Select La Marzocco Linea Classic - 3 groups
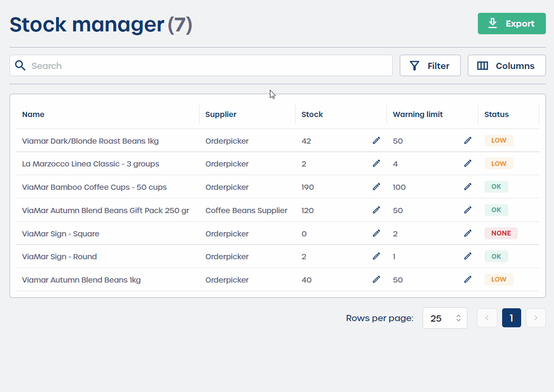This screenshot has width=554, height=392. tap(90, 164)
